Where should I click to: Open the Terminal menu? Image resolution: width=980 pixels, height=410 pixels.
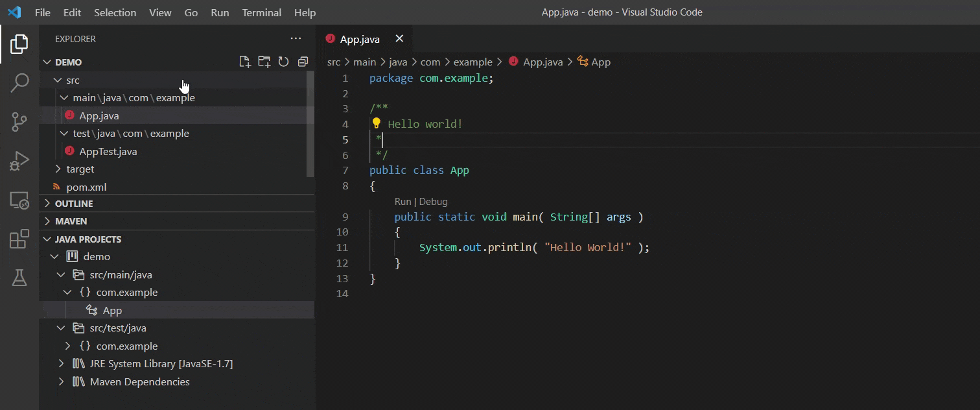pyautogui.click(x=261, y=12)
